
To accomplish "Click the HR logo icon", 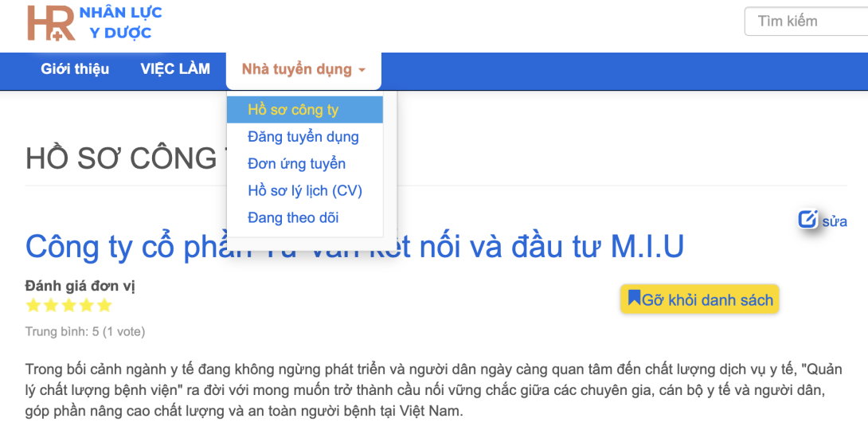I will (x=51, y=23).
